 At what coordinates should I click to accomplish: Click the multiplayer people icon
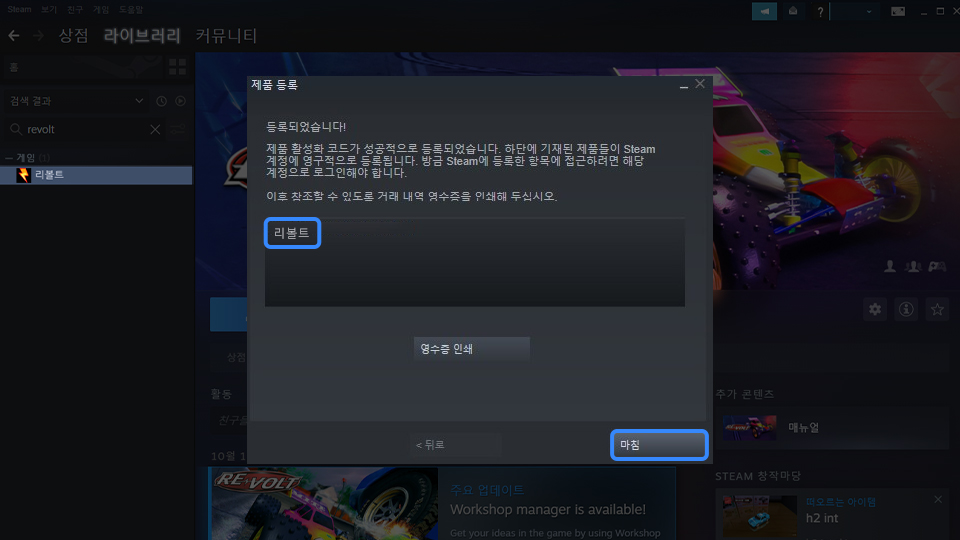[x=913, y=266]
